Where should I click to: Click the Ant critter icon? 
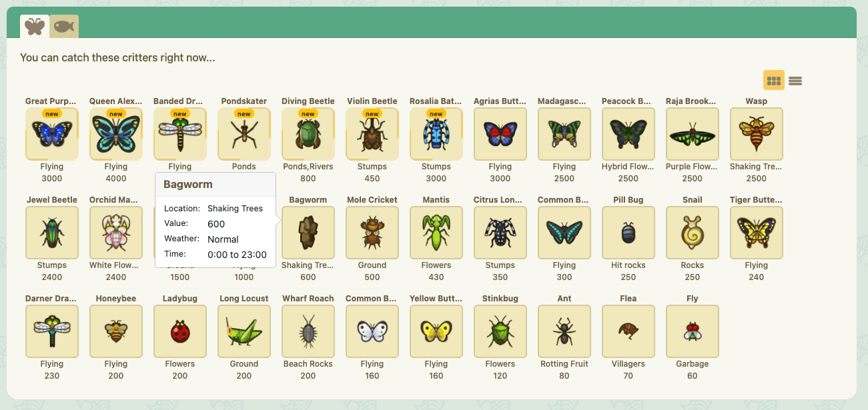(564, 331)
